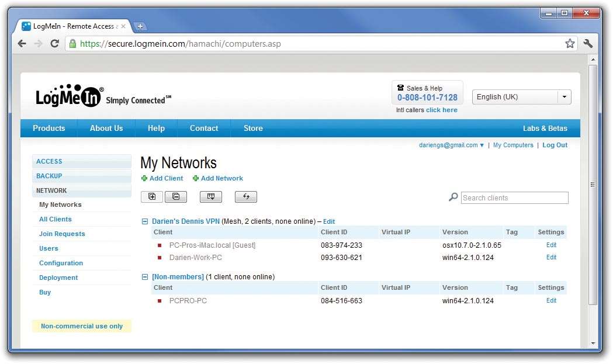Viewport: 613px width, 364px height.
Task: Open the Products menu
Action: point(49,128)
